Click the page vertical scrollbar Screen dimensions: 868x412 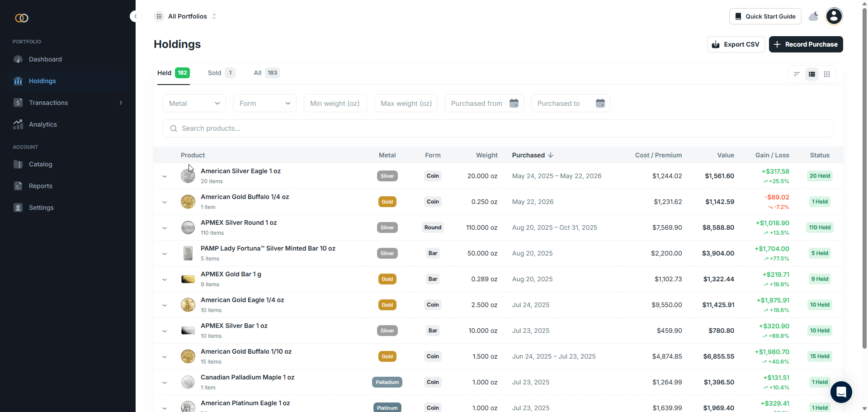864,178
